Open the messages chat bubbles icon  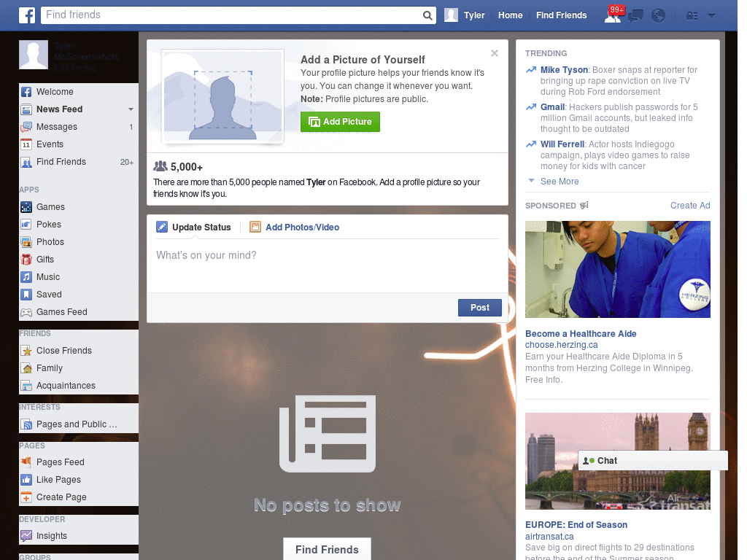[635, 16]
